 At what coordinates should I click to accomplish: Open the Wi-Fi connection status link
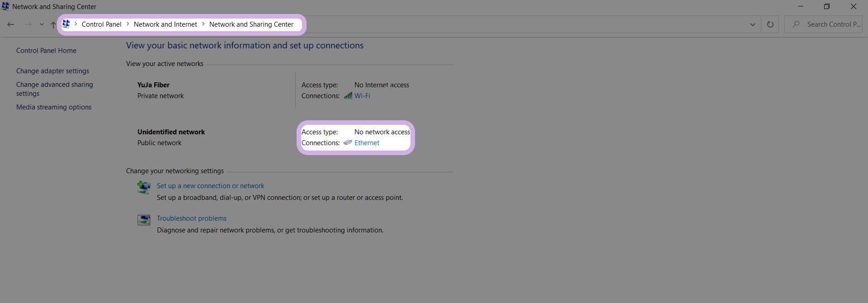pos(362,96)
